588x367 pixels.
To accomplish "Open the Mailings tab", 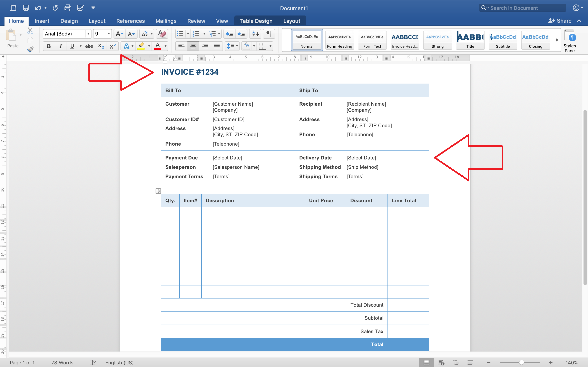I will pyautogui.click(x=166, y=21).
